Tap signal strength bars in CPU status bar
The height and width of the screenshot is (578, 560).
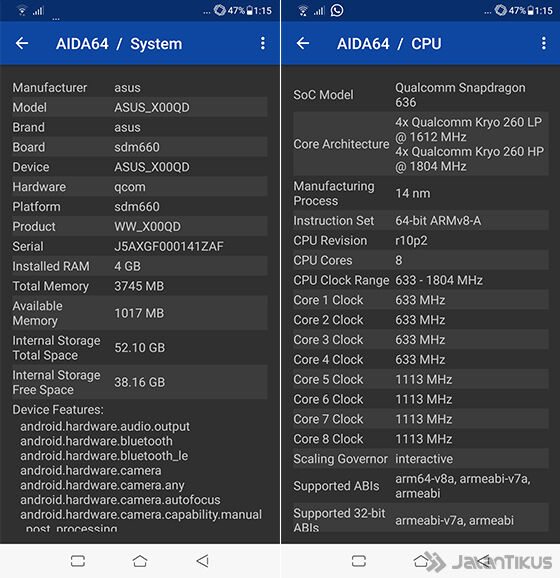319,11
